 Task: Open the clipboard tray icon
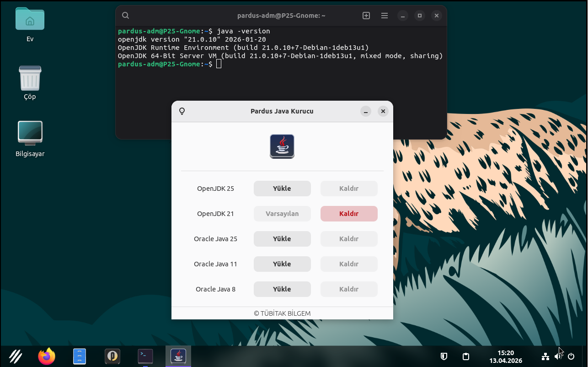466,356
